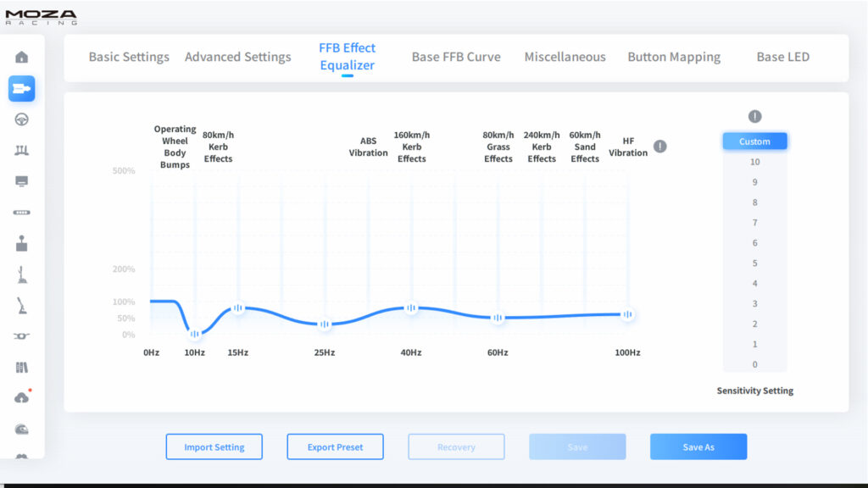Click the info icon above the sensitivity list

point(754,116)
